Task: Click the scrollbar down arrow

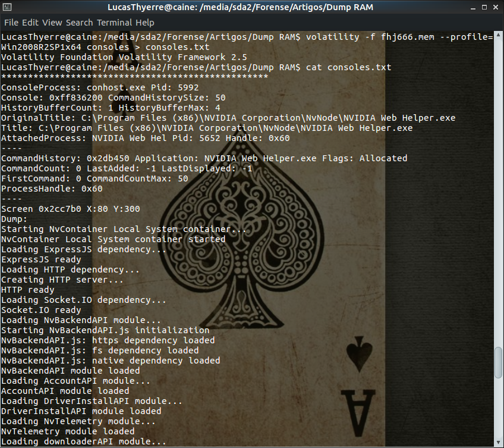Action: [x=499, y=443]
